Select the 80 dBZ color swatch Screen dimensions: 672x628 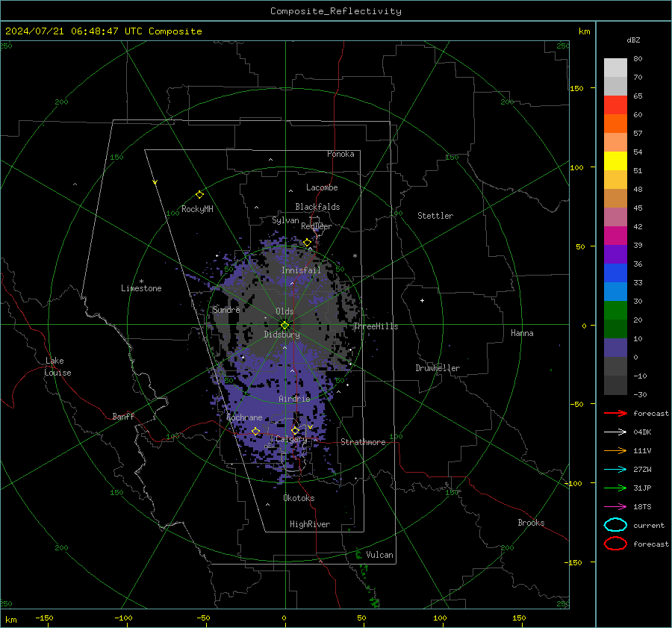[615, 67]
